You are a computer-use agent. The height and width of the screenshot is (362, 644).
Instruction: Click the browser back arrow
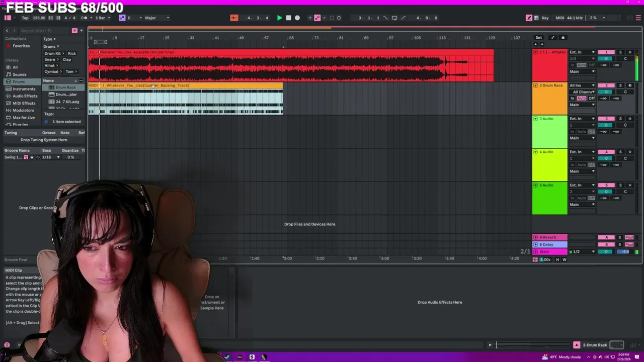tap(7, 31)
